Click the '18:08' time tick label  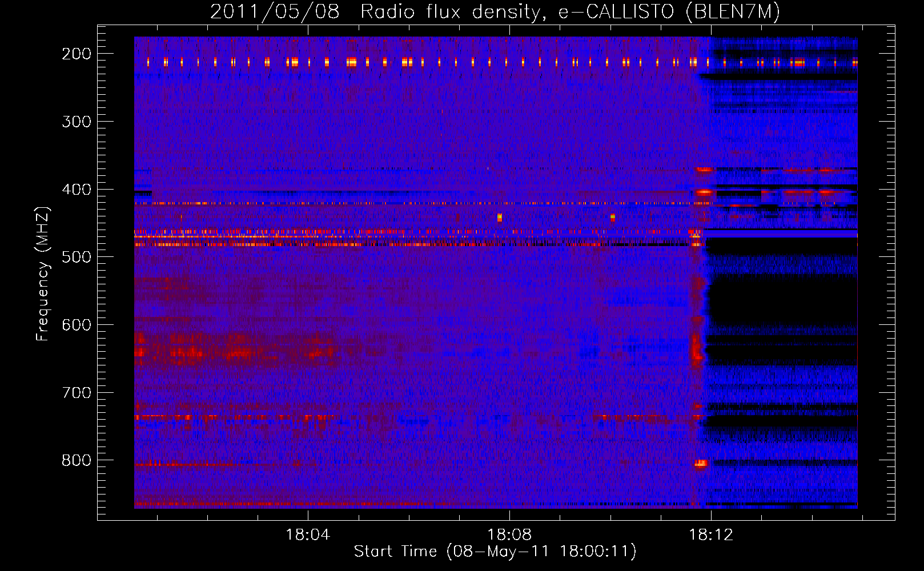pos(509,535)
